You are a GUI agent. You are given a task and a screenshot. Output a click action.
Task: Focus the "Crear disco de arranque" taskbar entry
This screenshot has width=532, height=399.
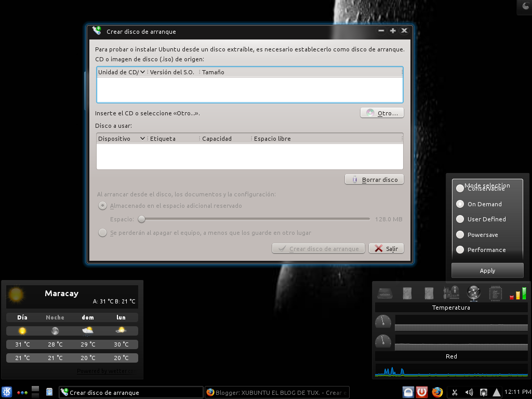130,392
